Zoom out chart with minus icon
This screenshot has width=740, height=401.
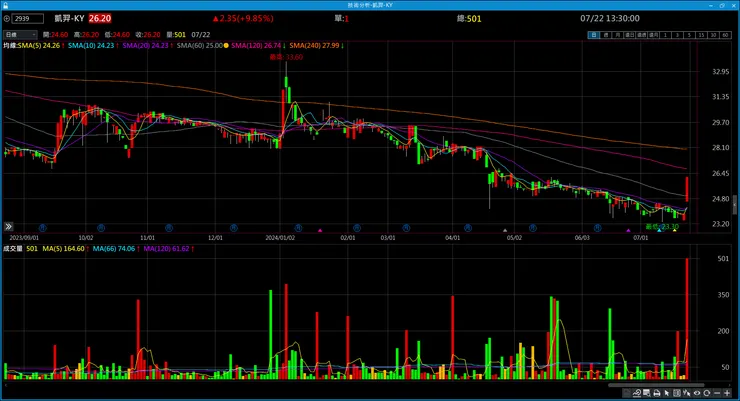[x=717, y=393]
